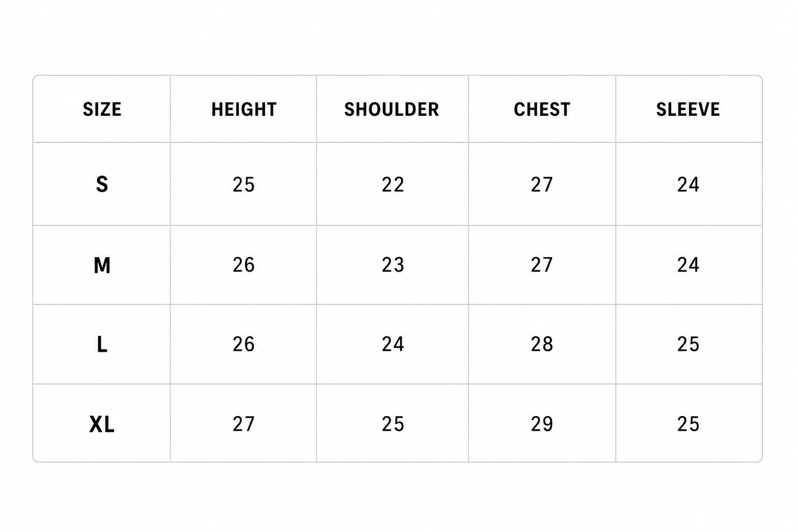The width and height of the screenshot is (798, 532).
Task: Select shoulder value 24 in L row
Action: click(393, 344)
